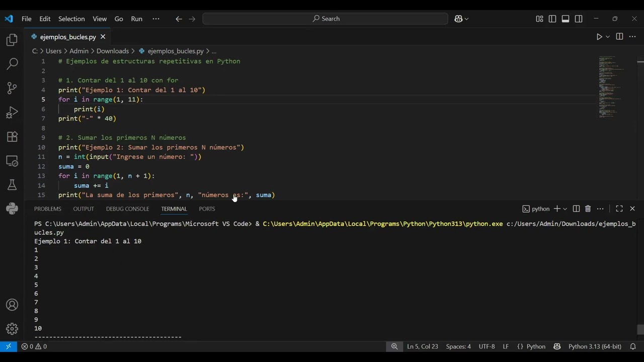The image size is (644, 362).
Task: Open terminal panel More Actions ellipsis
Action: coord(600,209)
